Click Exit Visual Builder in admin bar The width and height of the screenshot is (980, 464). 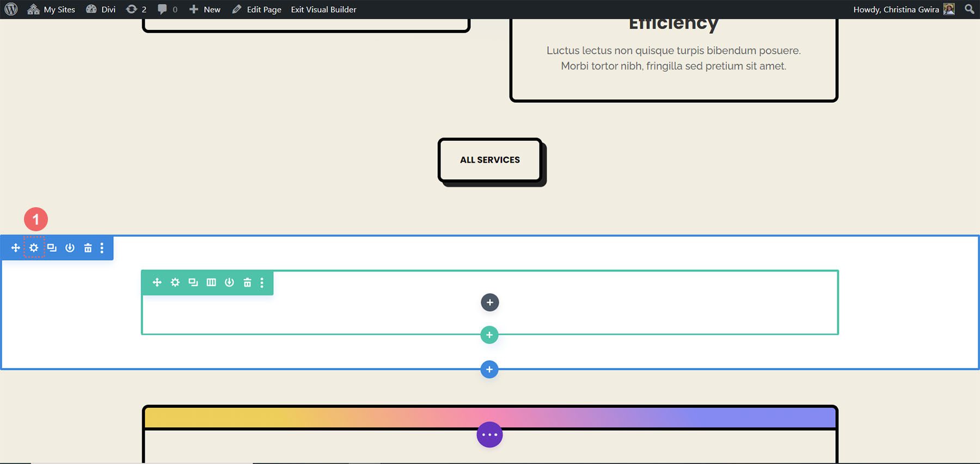pos(323,9)
